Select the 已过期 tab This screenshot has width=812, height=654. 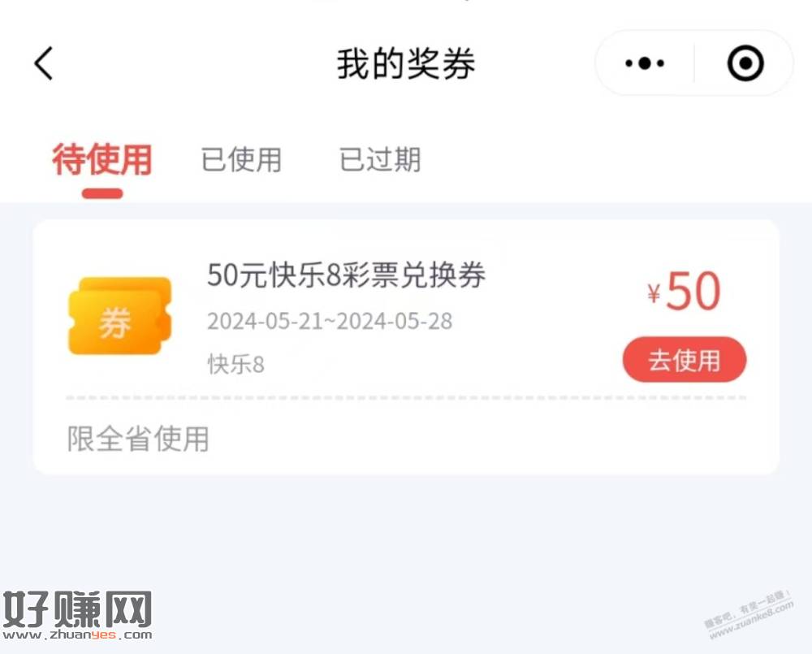[379, 159]
